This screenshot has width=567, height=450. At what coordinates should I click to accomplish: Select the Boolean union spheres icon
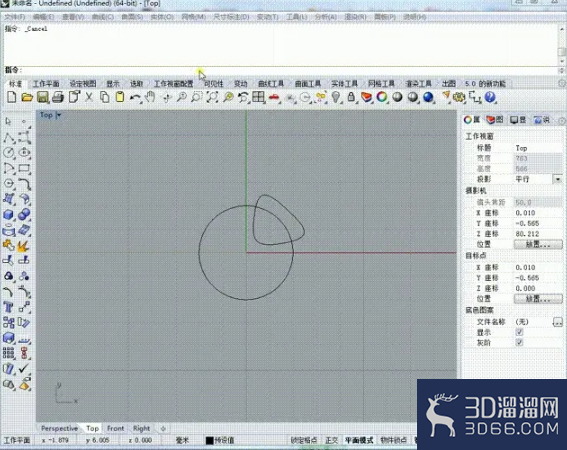24,215
